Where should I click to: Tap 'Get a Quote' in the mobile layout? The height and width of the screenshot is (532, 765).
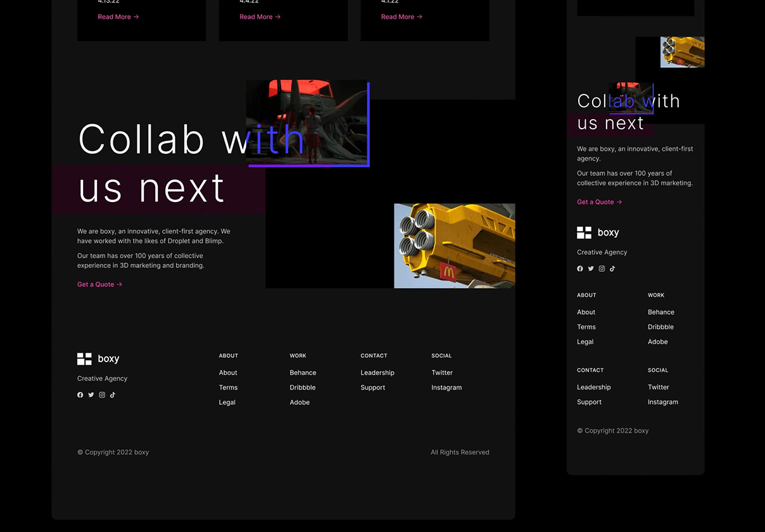point(599,202)
